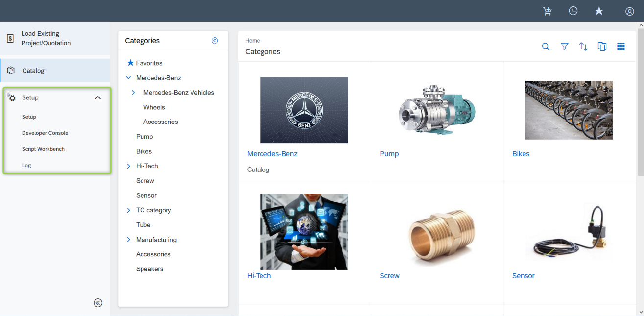Open Script Workbench menu item
644x316 pixels.
[43, 149]
